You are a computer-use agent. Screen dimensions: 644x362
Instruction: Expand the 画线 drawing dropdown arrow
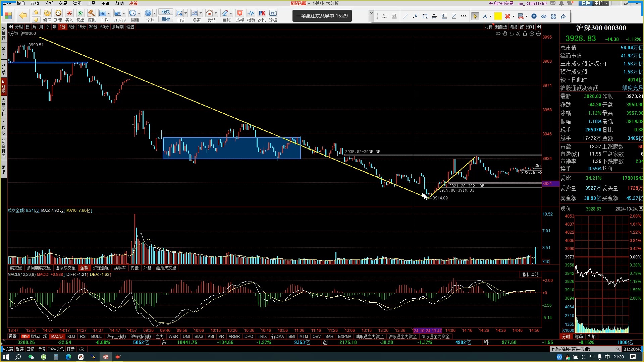(231, 13)
